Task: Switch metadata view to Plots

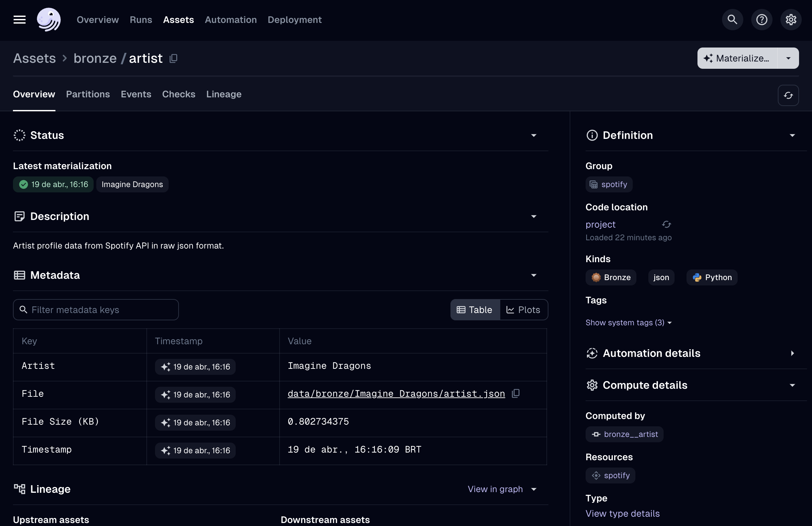Action: [x=524, y=310]
